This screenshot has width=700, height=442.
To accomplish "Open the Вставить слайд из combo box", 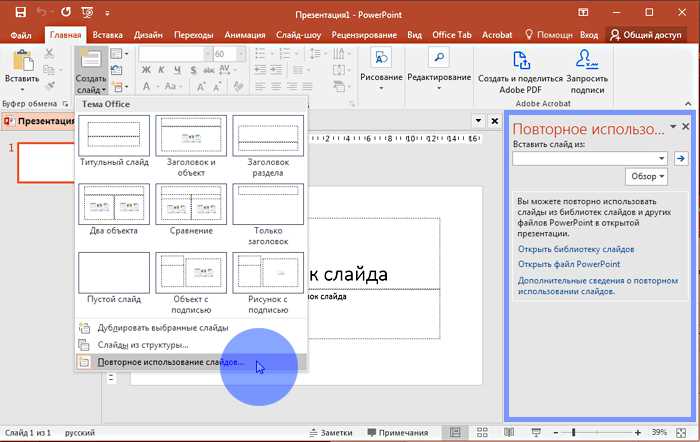I will tap(589, 158).
